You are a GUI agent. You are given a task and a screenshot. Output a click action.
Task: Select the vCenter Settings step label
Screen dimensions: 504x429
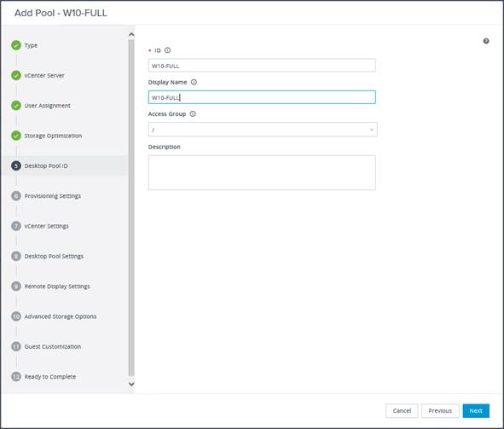[x=47, y=226]
